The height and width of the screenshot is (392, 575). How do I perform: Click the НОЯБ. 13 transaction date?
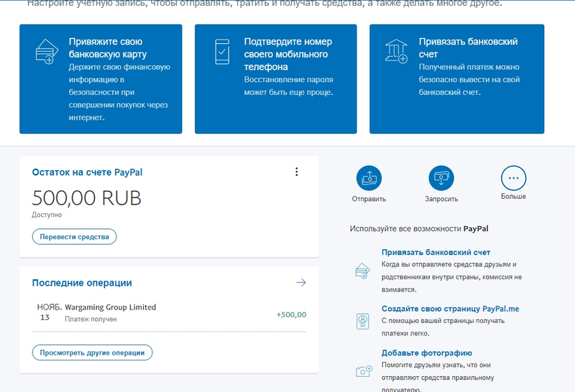coord(49,312)
